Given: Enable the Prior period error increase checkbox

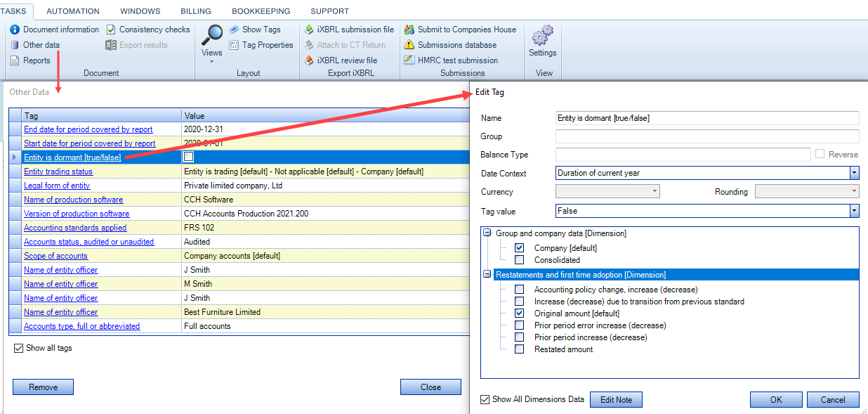Looking at the screenshot, I should click(519, 325).
